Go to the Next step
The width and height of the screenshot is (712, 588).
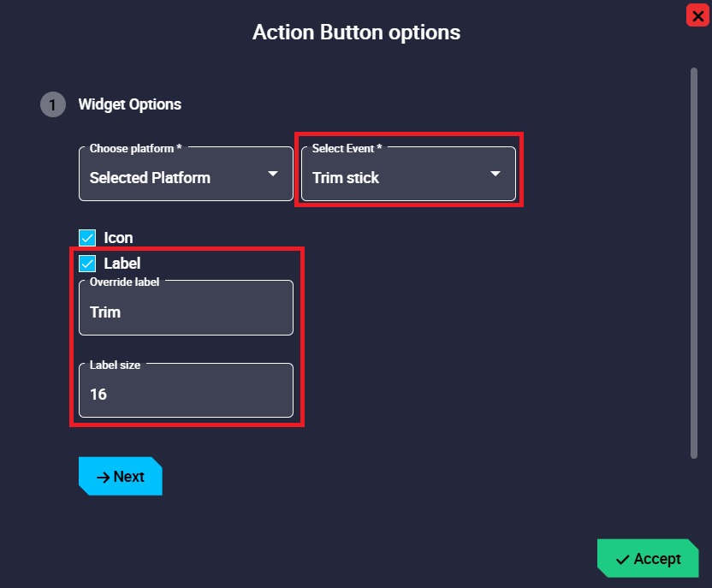121,477
